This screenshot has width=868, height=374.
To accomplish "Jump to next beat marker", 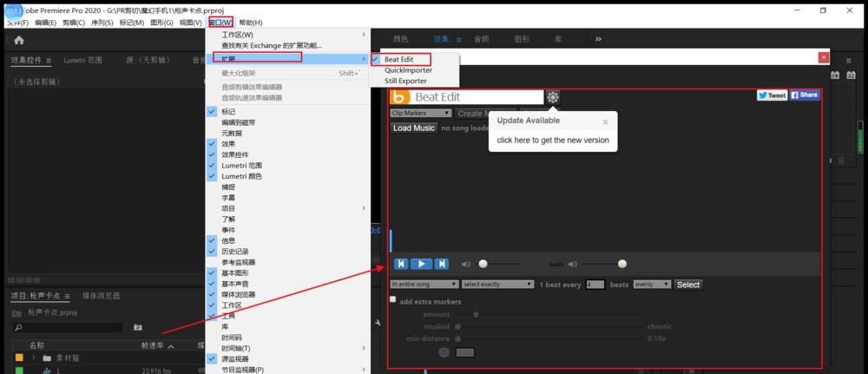I will [x=441, y=264].
